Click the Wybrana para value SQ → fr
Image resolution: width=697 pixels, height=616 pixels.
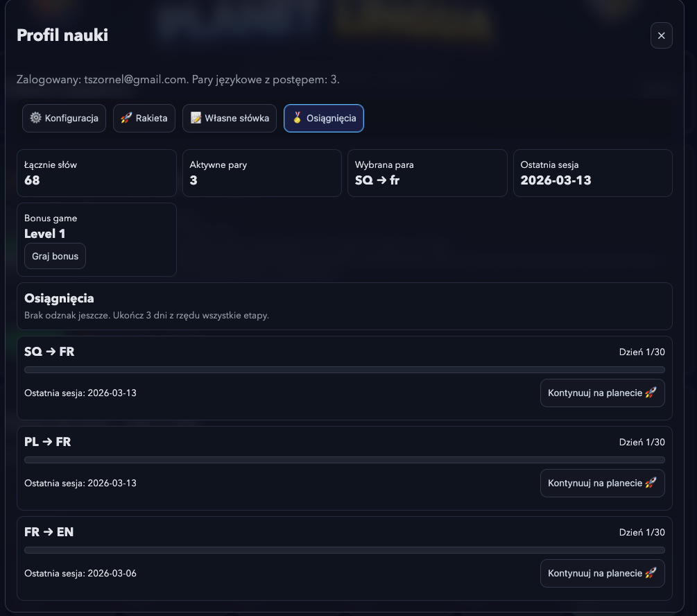point(377,180)
